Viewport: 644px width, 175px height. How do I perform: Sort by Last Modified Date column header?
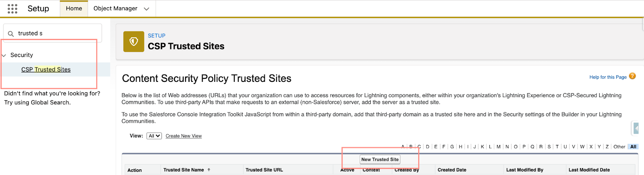point(589,170)
